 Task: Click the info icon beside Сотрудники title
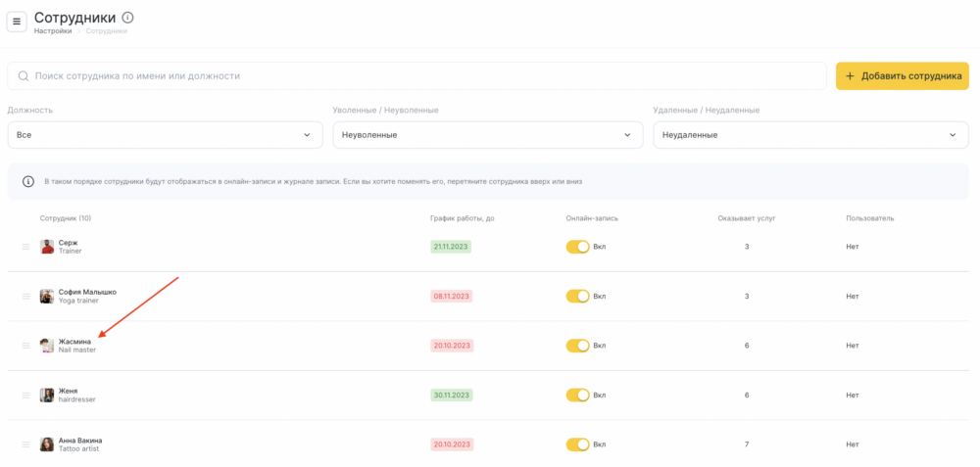coord(128,18)
